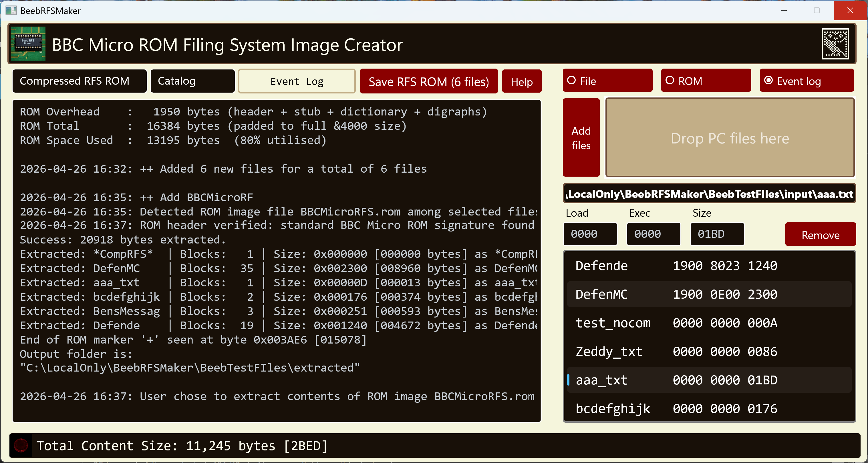Click the 'Extracted: BensMessag' log line

point(278,311)
